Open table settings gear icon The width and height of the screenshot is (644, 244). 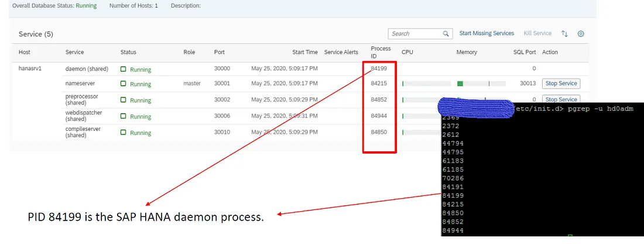[581, 34]
